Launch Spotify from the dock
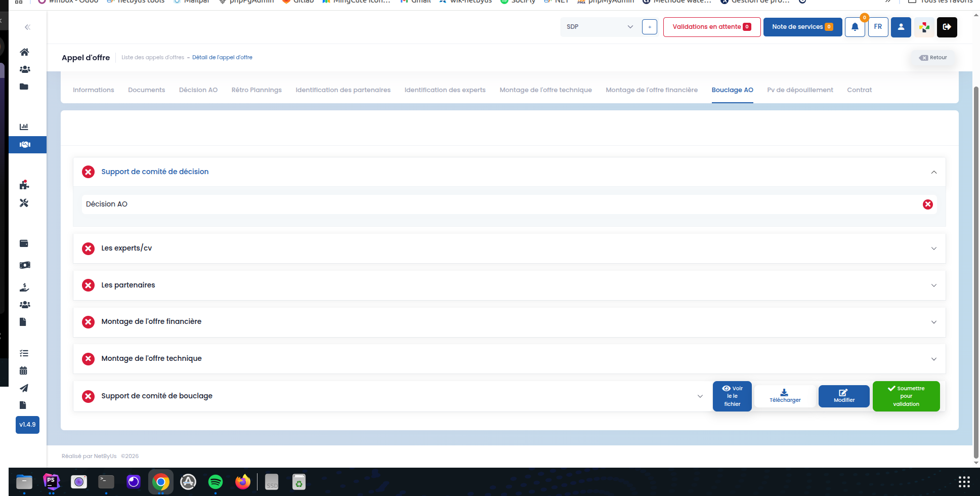The height and width of the screenshot is (496, 980). [x=216, y=482]
